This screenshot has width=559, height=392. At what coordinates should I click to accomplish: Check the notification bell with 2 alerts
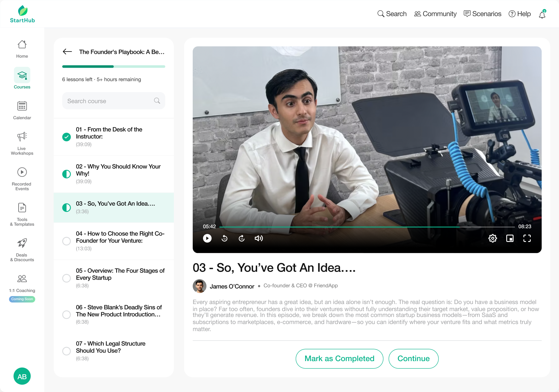click(542, 14)
